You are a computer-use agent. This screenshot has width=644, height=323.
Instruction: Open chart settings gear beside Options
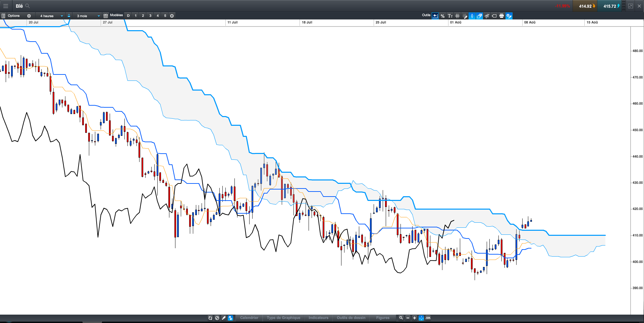pos(29,16)
